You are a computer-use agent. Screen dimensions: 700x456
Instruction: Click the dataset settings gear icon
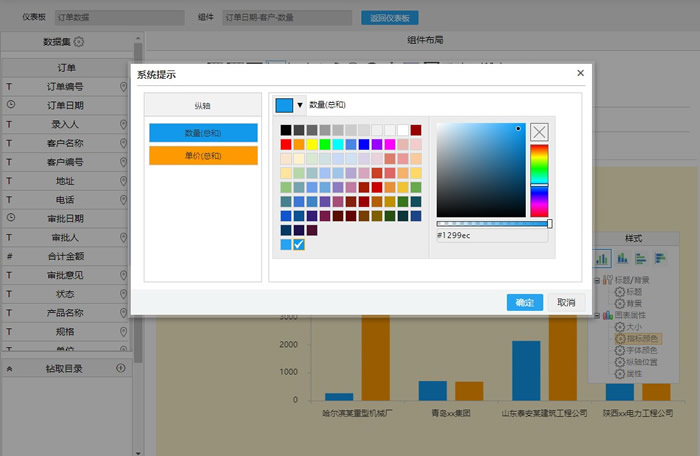click(79, 42)
